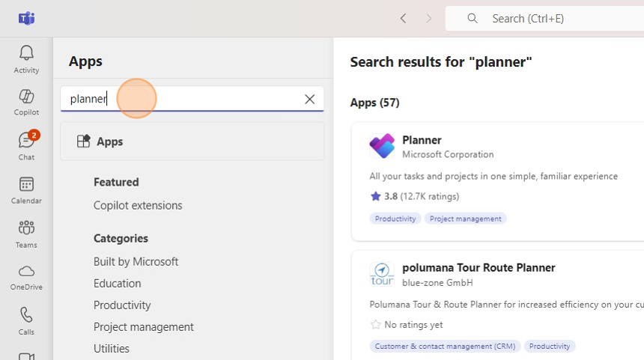Open Copilot from the sidebar

point(26,102)
